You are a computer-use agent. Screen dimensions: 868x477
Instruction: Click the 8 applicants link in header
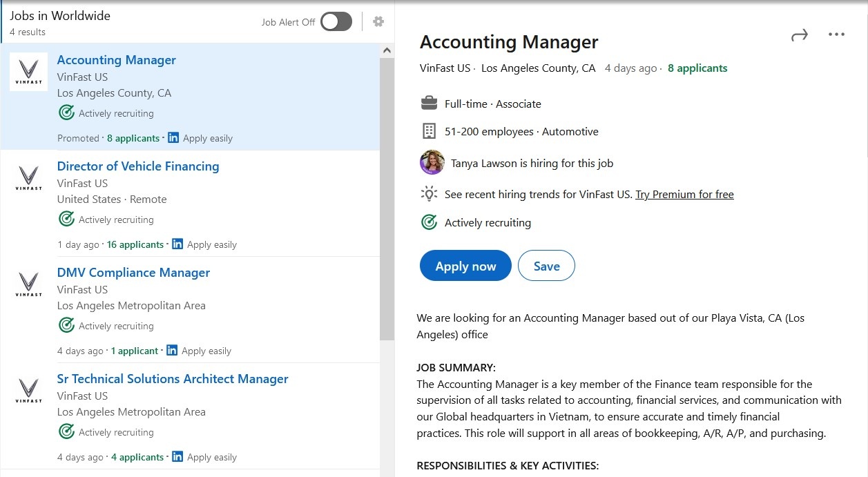point(697,68)
